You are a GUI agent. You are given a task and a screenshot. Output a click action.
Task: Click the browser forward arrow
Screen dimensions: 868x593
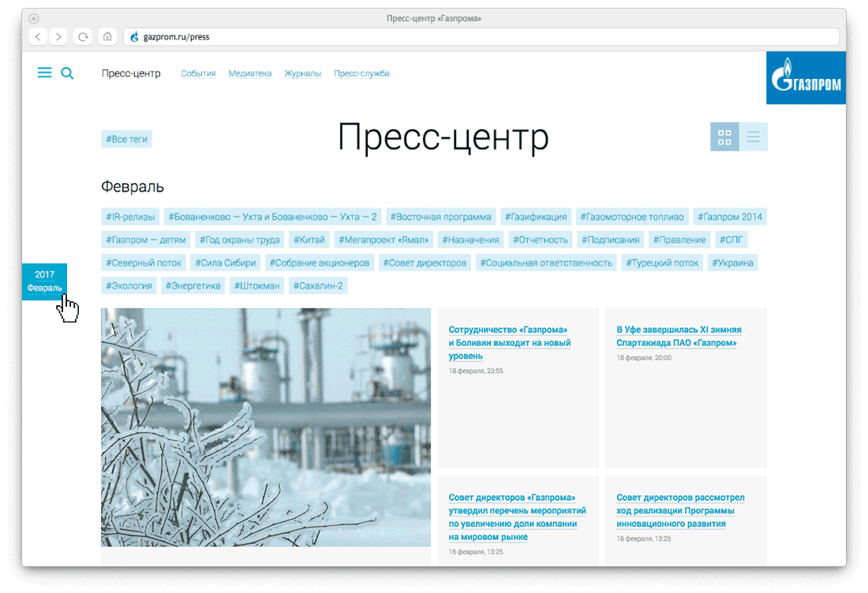point(58,36)
